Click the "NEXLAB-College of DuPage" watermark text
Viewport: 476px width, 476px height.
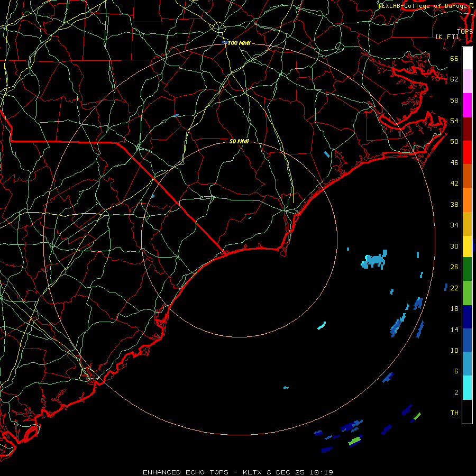422,6
